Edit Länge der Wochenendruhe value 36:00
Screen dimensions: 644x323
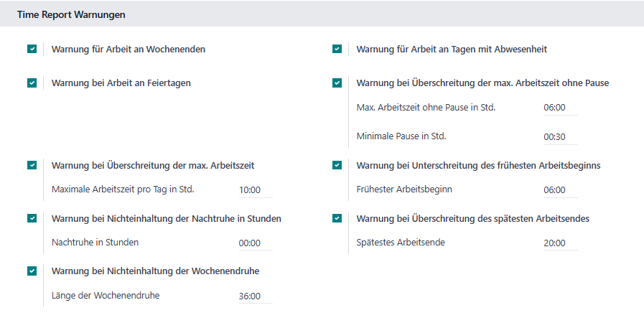pyautogui.click(x=256, y=296)
